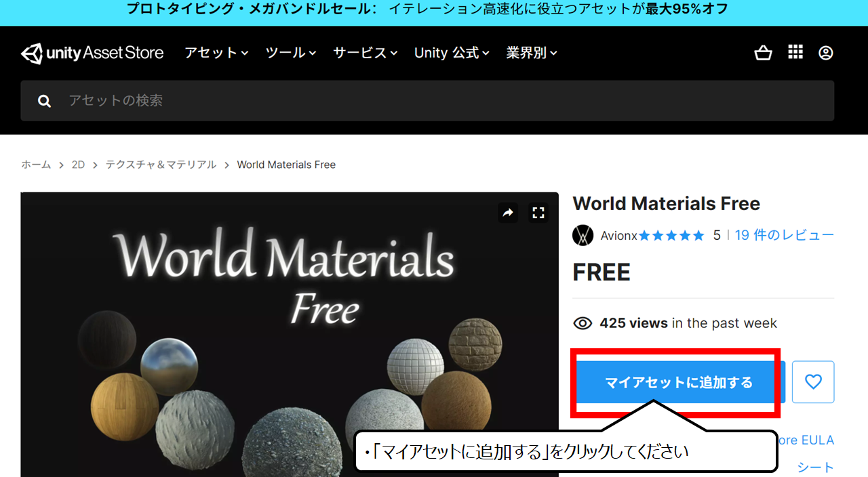Open the 19 件のレビュー link
Image resolution: width=868 pixels, height=477 pixels.
pos(785,235)
